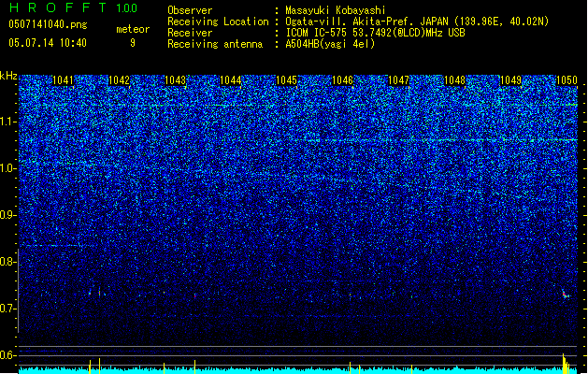Click the 1044 time marker
588x374 pixels.
coord(231,80)
